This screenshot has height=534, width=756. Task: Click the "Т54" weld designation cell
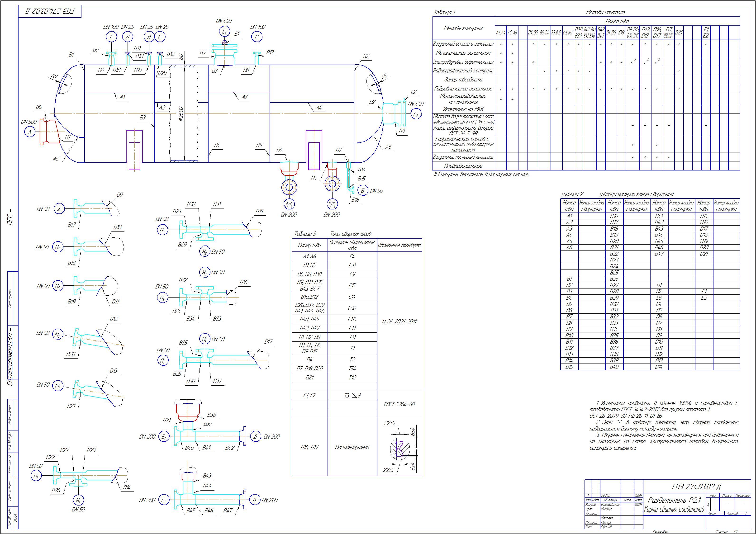click(352, 369)
